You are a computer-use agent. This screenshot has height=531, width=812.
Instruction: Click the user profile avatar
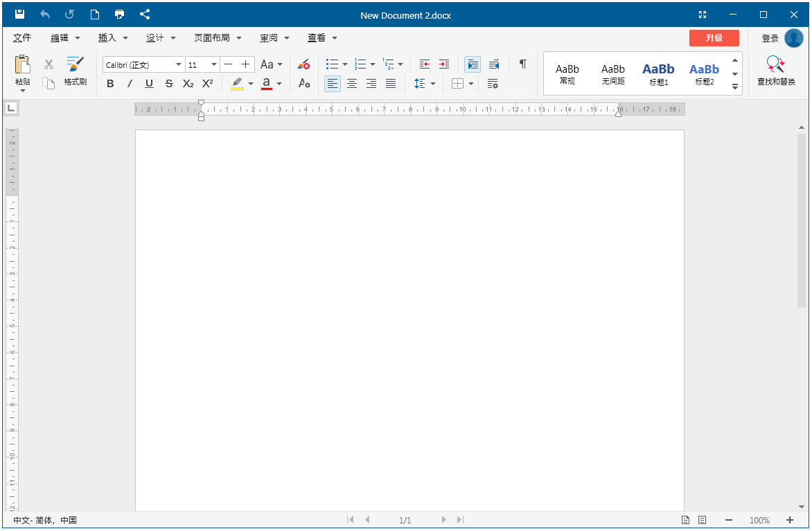(794, 38)
